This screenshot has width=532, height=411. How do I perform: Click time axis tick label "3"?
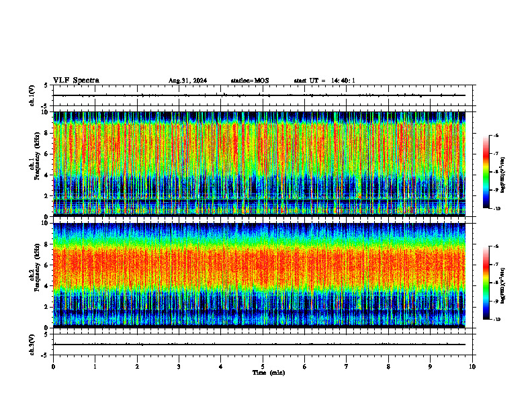179,367
